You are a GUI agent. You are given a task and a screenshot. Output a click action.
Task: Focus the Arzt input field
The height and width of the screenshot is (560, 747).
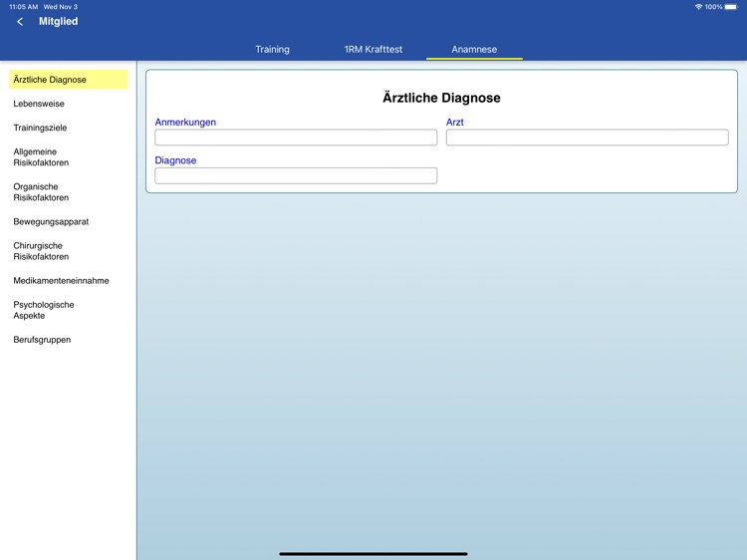tap(587, 138)
